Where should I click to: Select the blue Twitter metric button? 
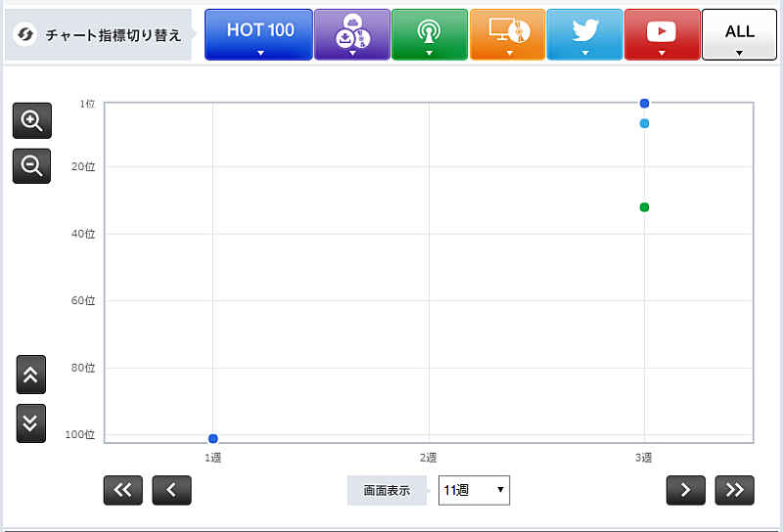pyautogui.click(x=584, y=35)
